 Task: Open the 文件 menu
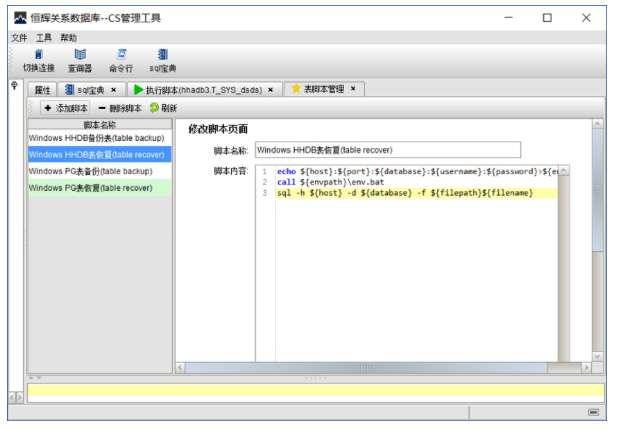19,38
